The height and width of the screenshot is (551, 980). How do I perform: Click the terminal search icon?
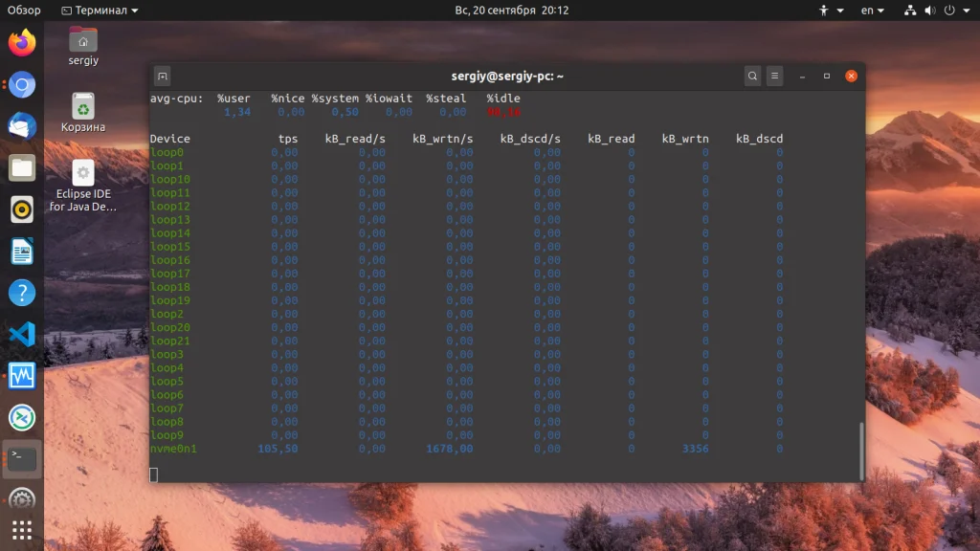pyautogui.click(x=752, y=77)
